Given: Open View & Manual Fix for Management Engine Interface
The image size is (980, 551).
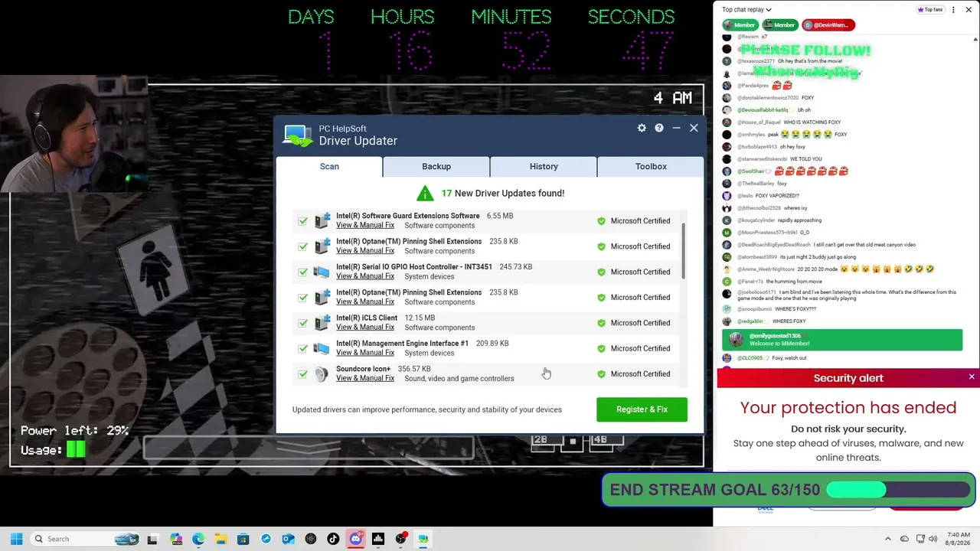Looking at the screenshot, I should click(365, 353).
